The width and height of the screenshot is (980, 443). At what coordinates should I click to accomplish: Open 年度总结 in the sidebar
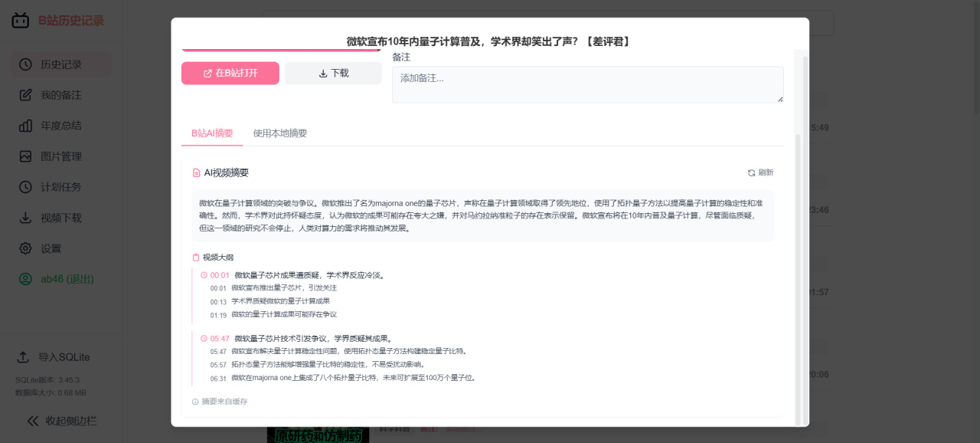tap(60, 126)
